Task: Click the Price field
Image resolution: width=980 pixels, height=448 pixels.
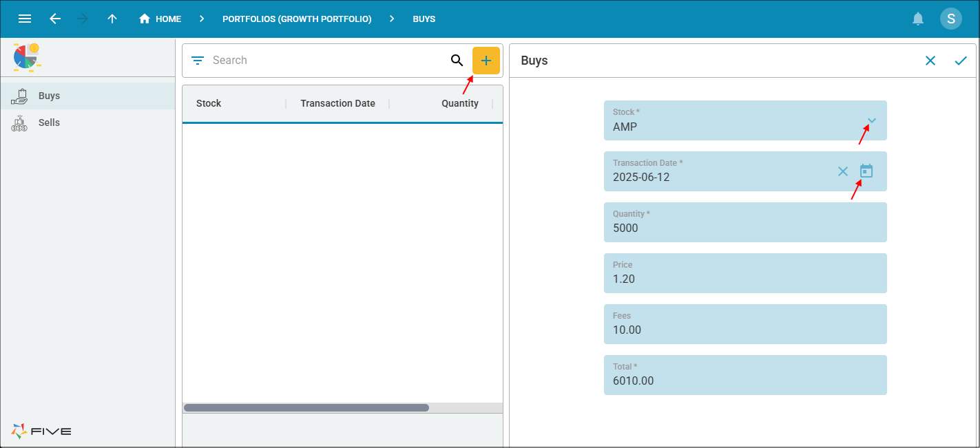Action: pos(745,273)
